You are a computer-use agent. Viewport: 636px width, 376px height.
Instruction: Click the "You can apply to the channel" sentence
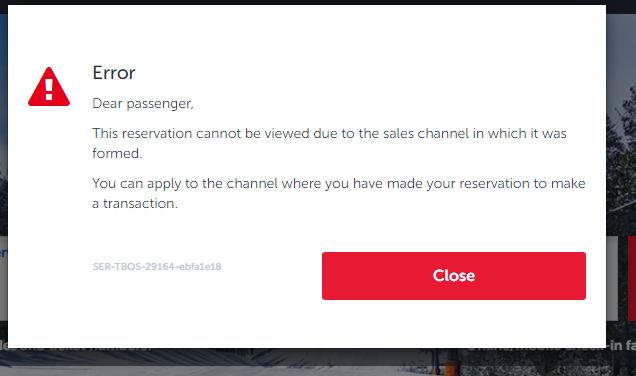click(x=339, y=184)
